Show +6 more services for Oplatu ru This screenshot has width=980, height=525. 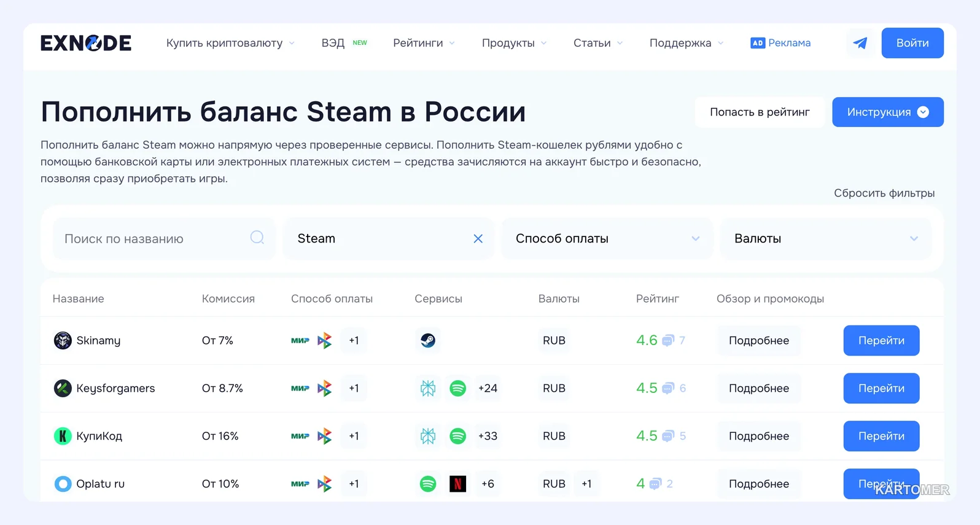(488, 484)
